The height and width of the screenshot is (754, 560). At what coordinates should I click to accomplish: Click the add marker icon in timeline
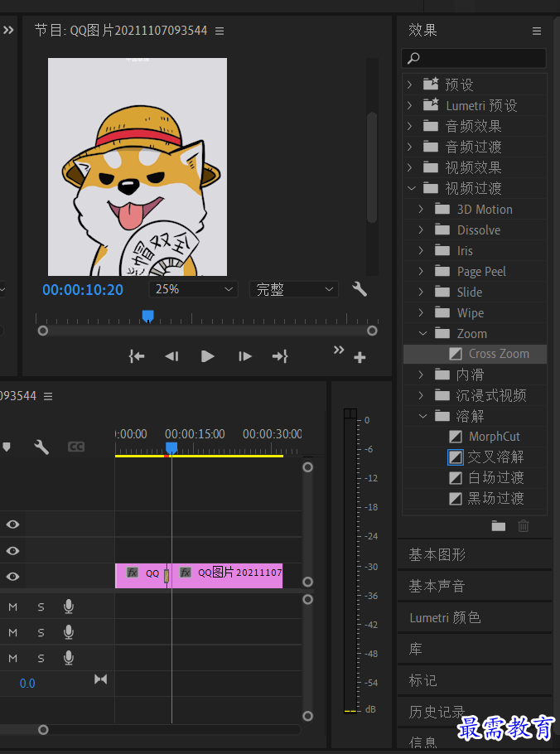click(7, 447)
